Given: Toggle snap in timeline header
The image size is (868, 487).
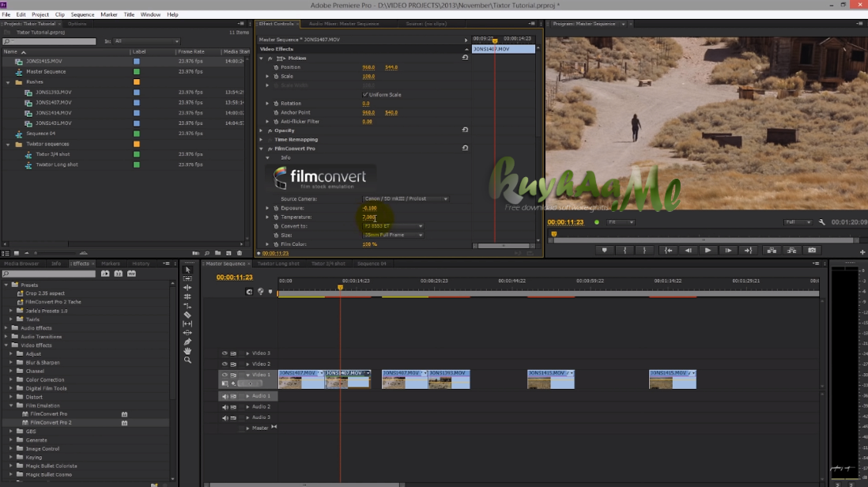Looking at the screenshot, I should pyautogui.click(x=249, y=292).
